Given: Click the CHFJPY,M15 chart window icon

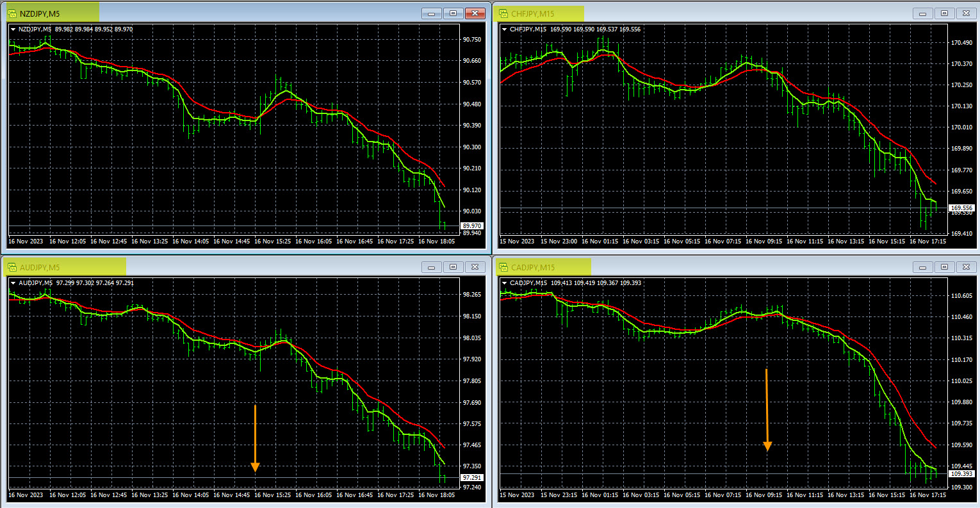Looking at the screenshot, I should (x=503, y=13).
